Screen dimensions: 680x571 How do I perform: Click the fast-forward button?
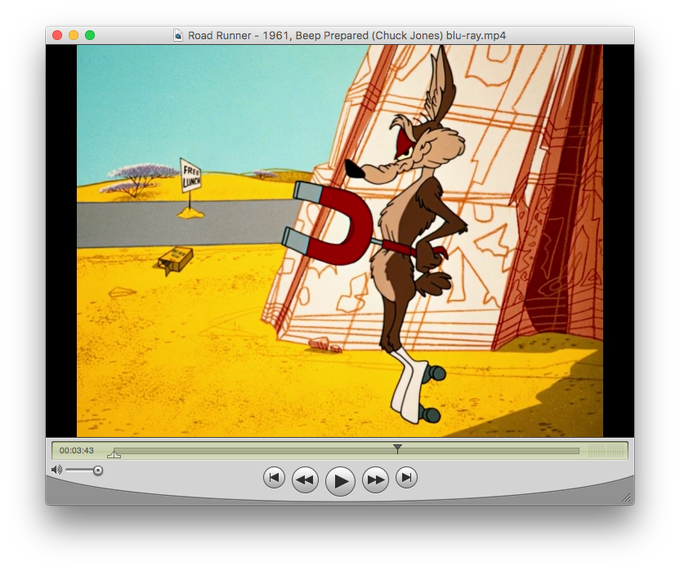[x=375, y=480]
